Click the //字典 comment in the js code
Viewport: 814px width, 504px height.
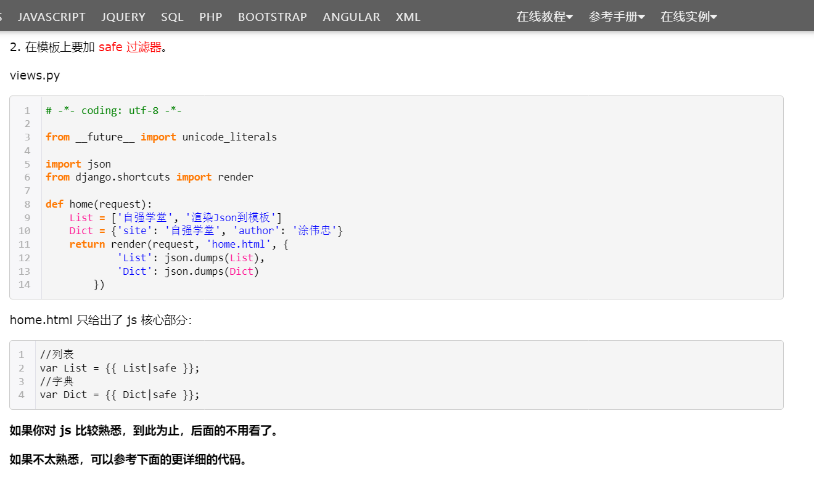(x=55, y=381)
